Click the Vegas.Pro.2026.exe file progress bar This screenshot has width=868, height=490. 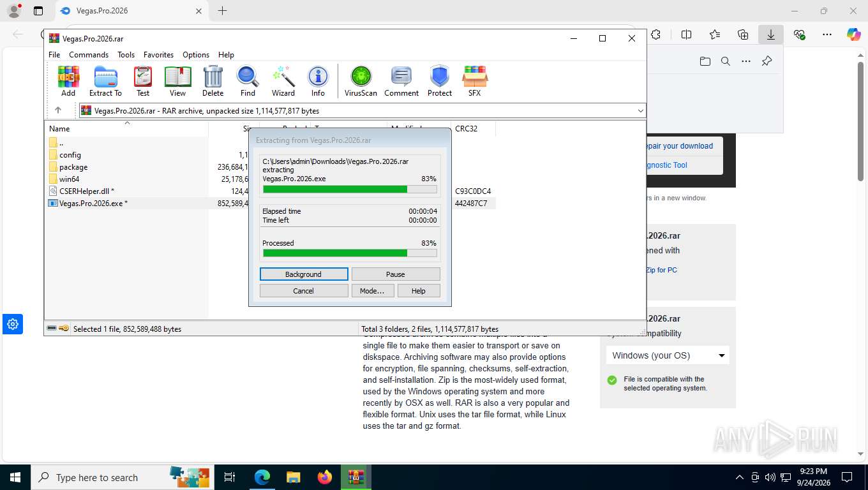[350, 189]
